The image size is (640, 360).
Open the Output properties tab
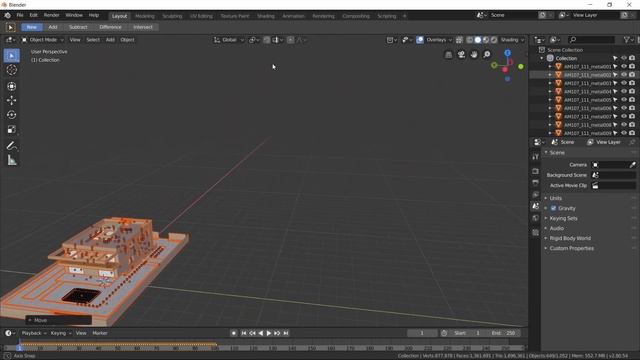pyautogui.click(x=536, y=183)
